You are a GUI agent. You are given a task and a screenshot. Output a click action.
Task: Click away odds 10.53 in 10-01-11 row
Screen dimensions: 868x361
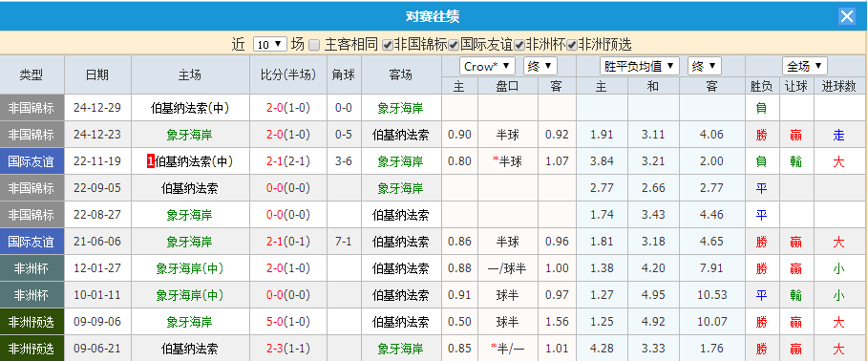(x=712, y=295)
